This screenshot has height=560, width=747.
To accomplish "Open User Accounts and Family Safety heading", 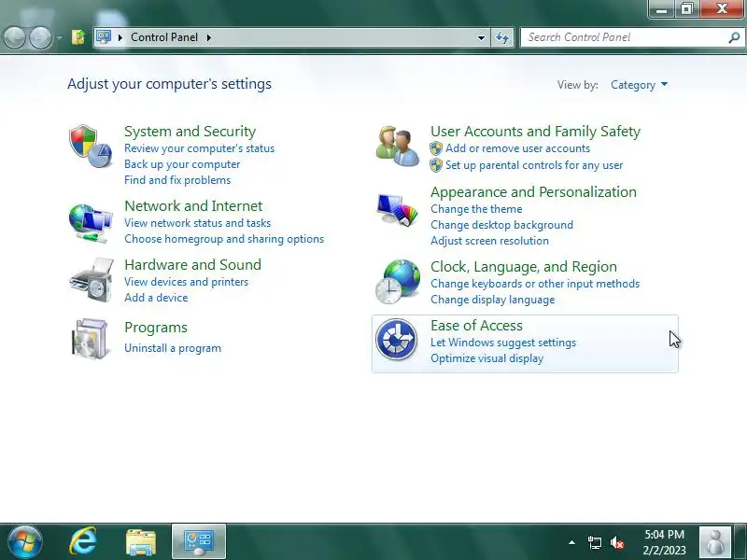I will coord(535,131).
